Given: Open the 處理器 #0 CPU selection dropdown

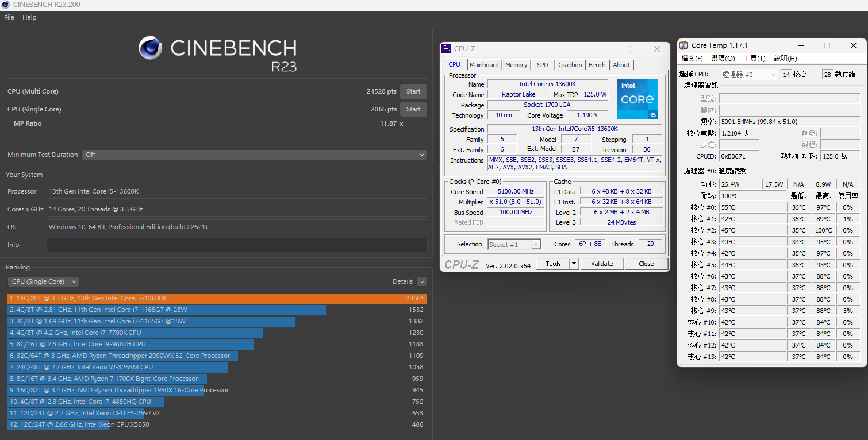Looking at the screenshot, I should tap(748, 75).
